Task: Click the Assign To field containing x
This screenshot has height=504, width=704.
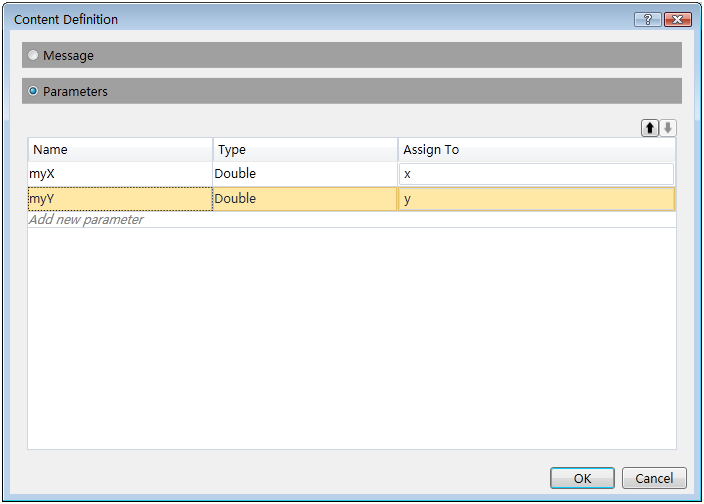Action: point(536,174)
